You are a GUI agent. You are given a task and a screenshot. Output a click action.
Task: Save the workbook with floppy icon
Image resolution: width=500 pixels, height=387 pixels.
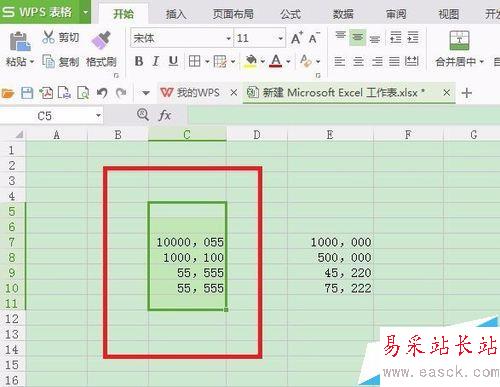[x=27, y=93]
